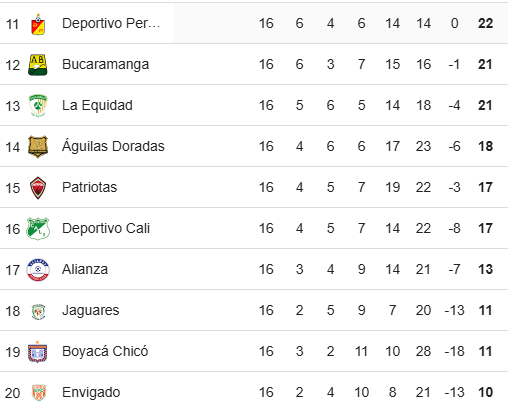
Task: Select the Águilas Doradas team name
Action: tap(113, 146)
